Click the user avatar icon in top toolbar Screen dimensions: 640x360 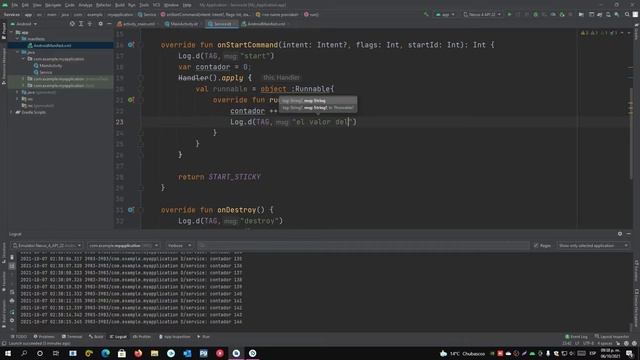[x=635, y=14]
